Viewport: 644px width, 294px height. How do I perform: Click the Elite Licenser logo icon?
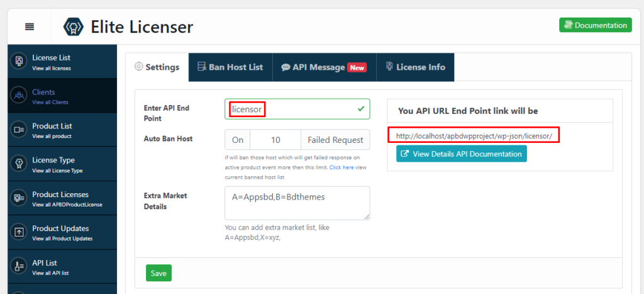point(73,26)
